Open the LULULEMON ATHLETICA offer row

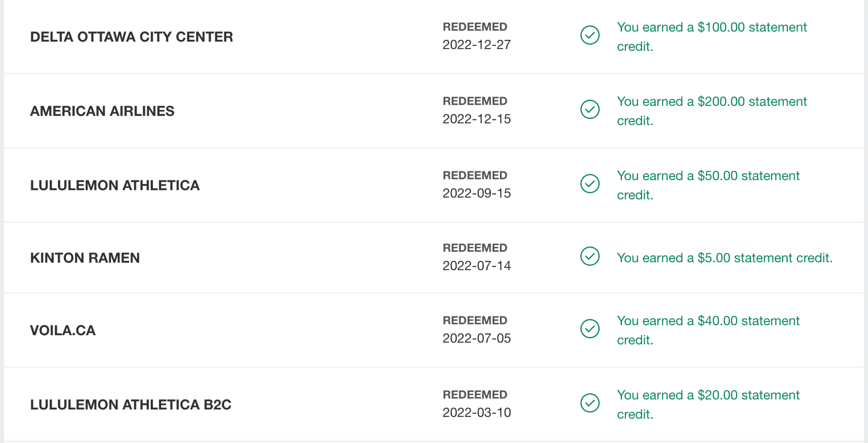[434, 185]
